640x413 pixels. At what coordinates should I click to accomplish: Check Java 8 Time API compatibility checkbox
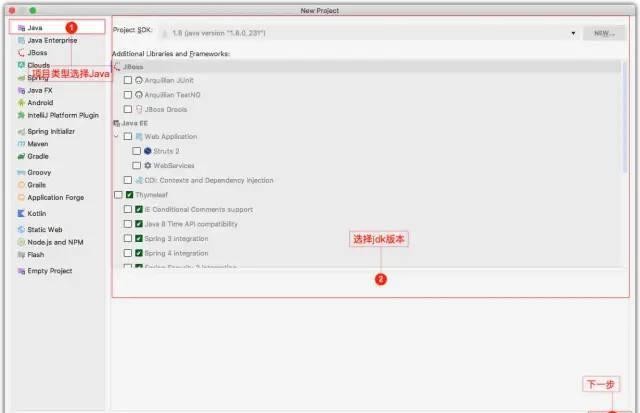point(128,224)
